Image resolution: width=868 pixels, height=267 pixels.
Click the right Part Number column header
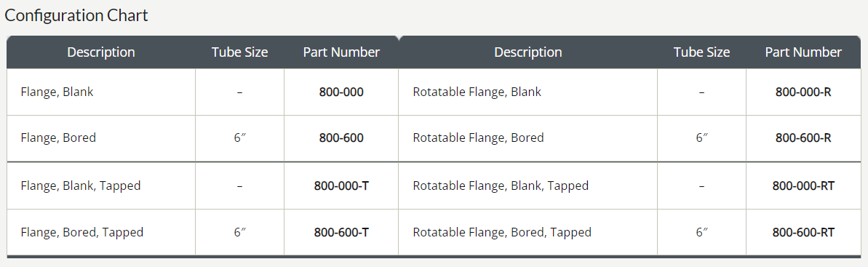tap(803, 52)
